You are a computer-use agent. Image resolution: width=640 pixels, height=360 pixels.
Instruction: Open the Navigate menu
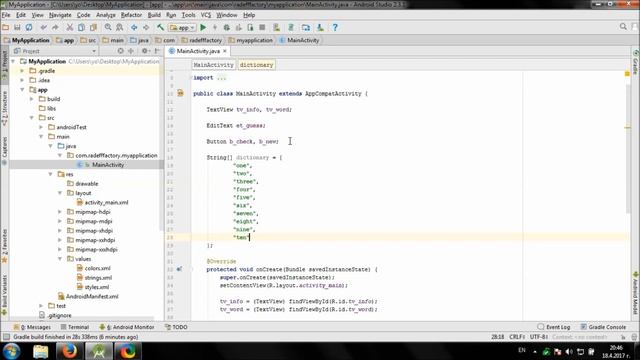pyautogui.click(x=60, y=15)
